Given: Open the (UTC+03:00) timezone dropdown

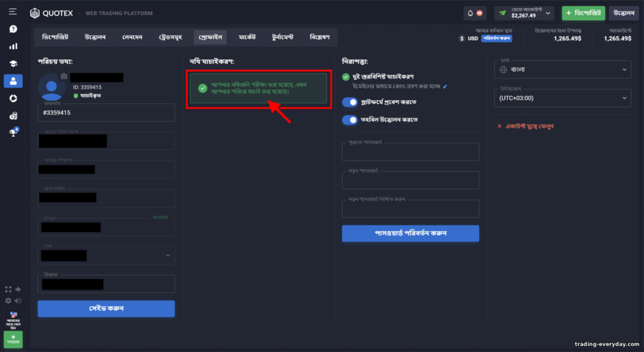Looking at the screenshot, I should [x=563, y=98].
